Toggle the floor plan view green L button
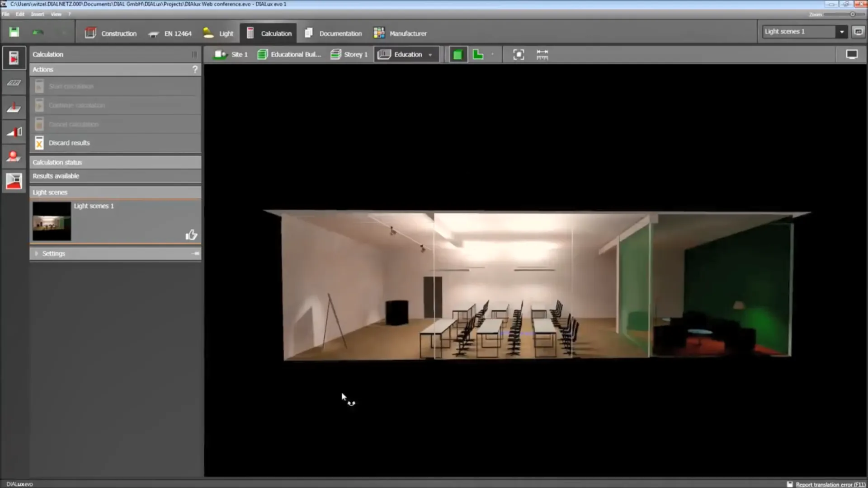The width and height of the screenshot is (868, 488). point(478,55)
